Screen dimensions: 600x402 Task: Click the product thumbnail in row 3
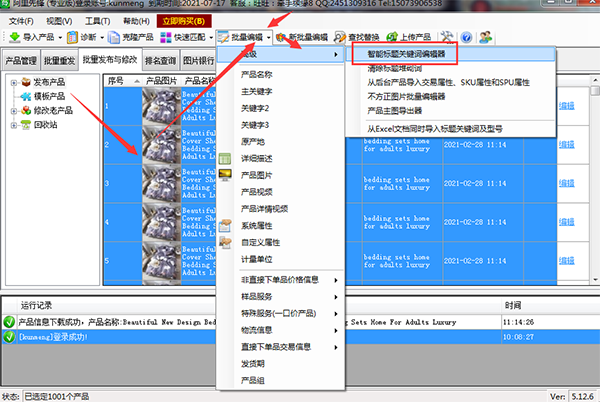point(161,184)
